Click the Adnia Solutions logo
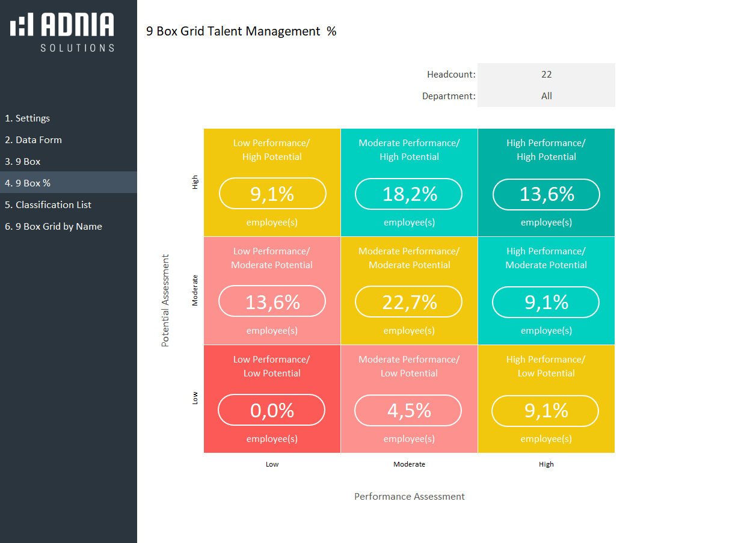Viewport: 756px width, 543px height. click(x=62, y=32)
